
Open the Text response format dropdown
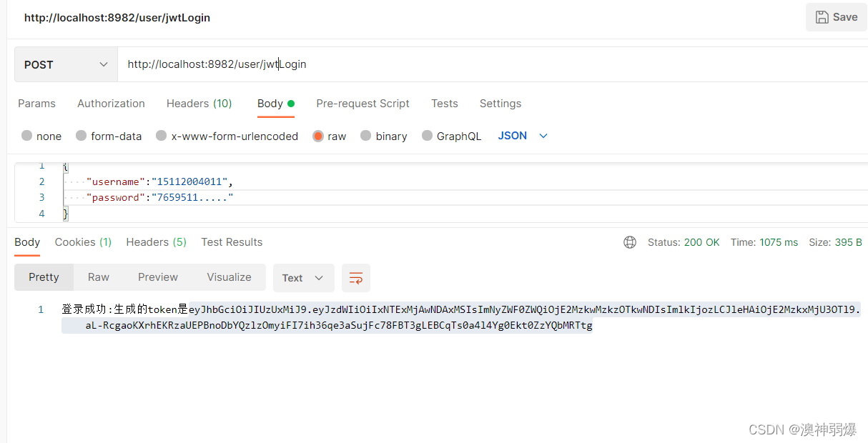coord(303,278)
